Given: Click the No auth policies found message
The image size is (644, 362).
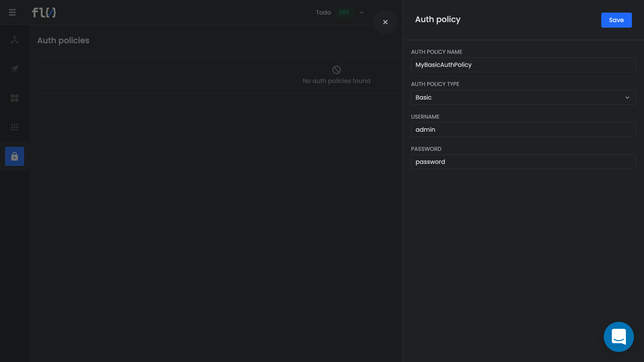Looking at the screenshot, I should pyautogui.click(x=336, y=81).
